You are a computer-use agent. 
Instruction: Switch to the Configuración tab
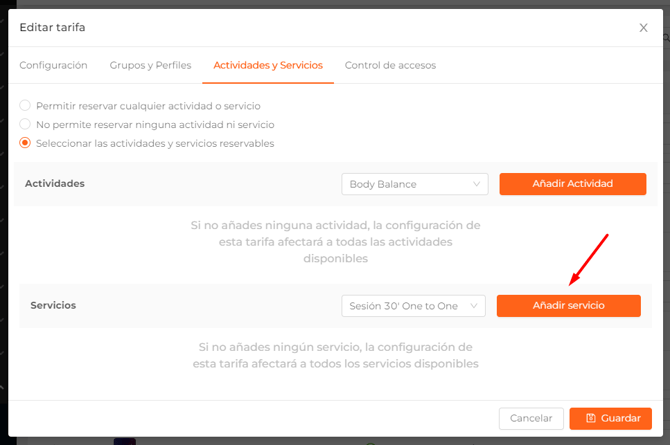[x=54, y=65]
